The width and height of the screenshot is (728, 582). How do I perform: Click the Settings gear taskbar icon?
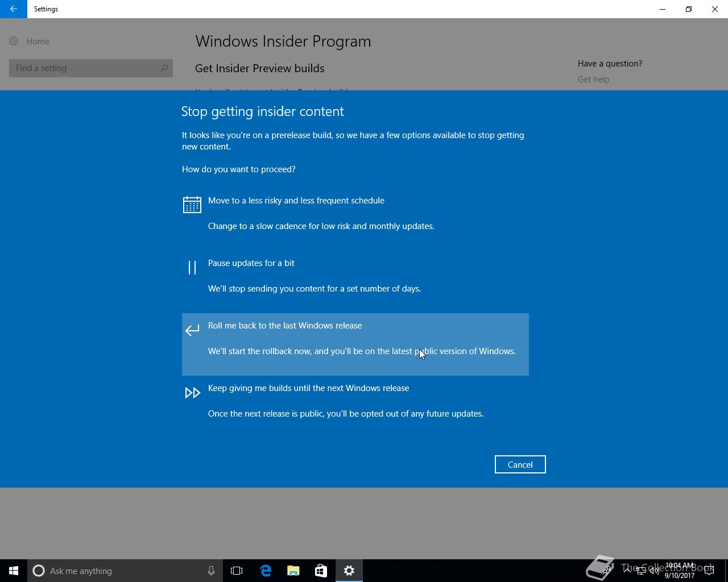[x=349, y=571]
